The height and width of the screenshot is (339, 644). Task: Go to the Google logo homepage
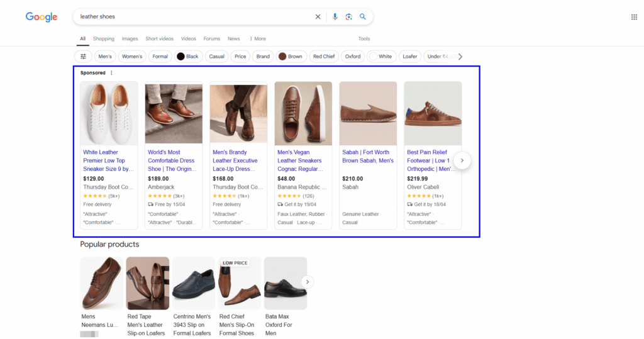[41, 17]
